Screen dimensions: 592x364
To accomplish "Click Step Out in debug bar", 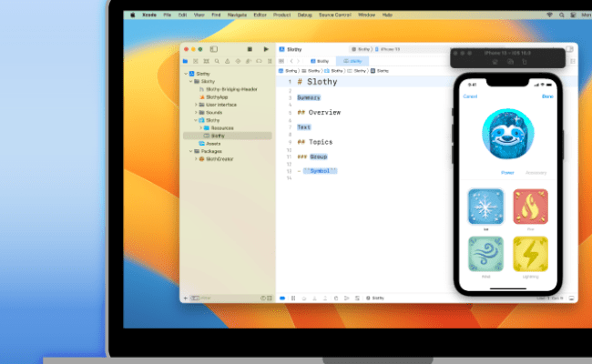I will tap(325, 298).
